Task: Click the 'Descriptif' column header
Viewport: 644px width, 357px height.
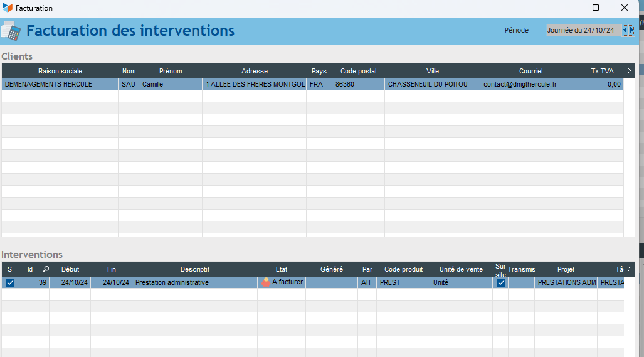Action: [x=194, y=269]
